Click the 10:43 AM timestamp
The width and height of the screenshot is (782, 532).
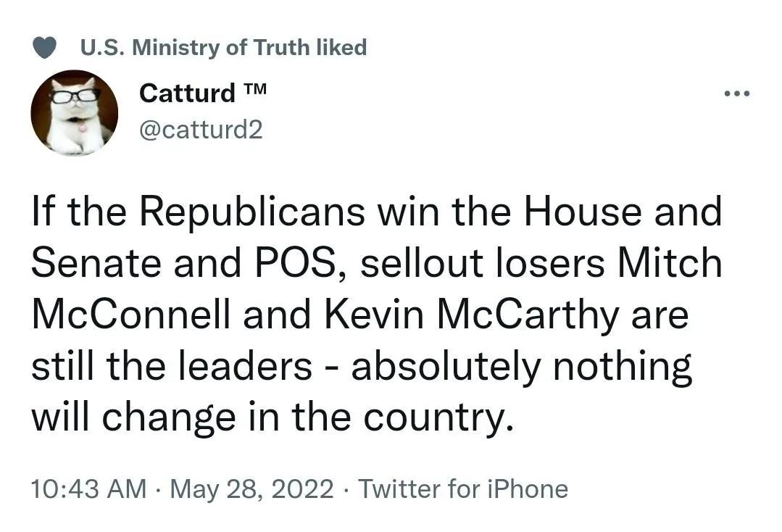tap(88, 489)
